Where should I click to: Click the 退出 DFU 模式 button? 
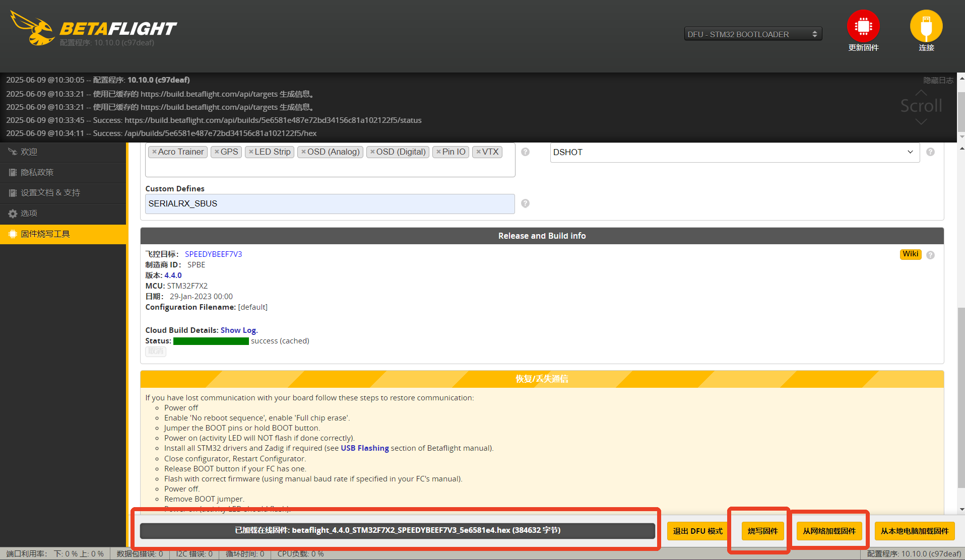click(697, 531)
